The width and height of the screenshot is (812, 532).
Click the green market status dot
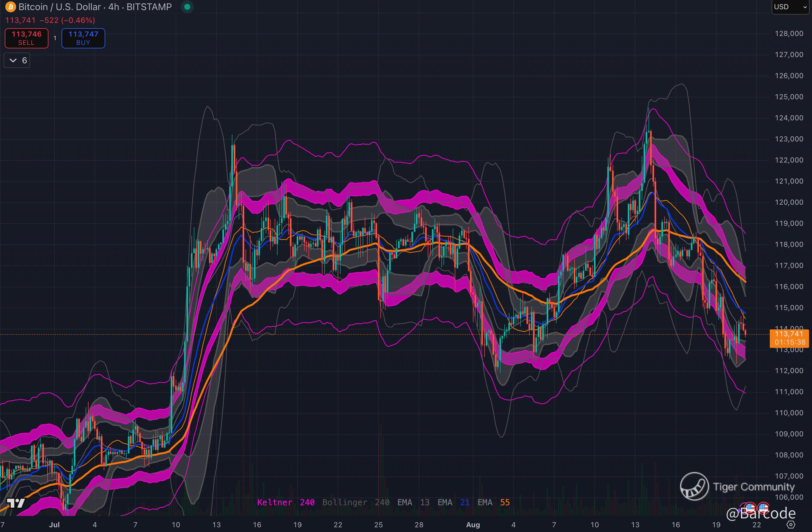pyautogui.click(x=187, y=7)
